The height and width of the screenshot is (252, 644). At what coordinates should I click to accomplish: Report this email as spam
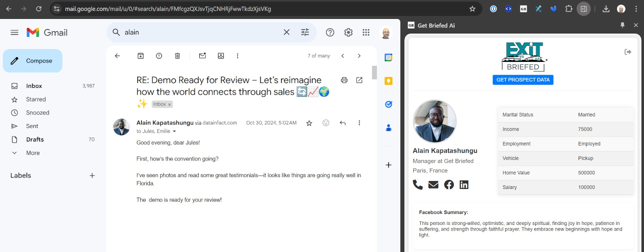point(159,56)
